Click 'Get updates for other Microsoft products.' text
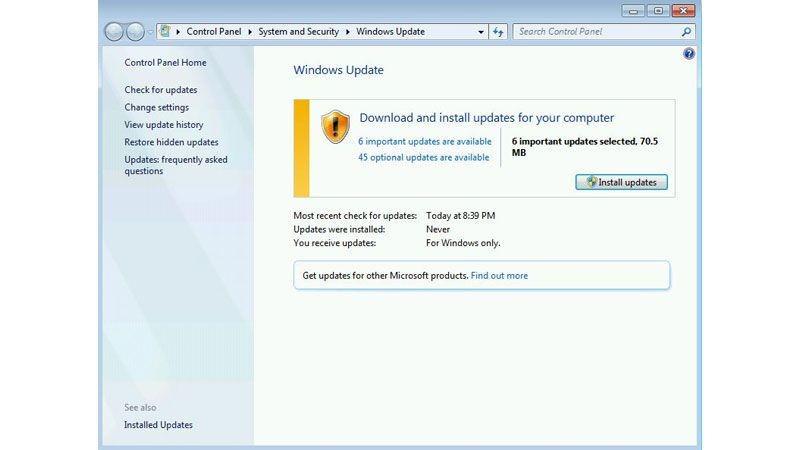 [x=385, y=276]
